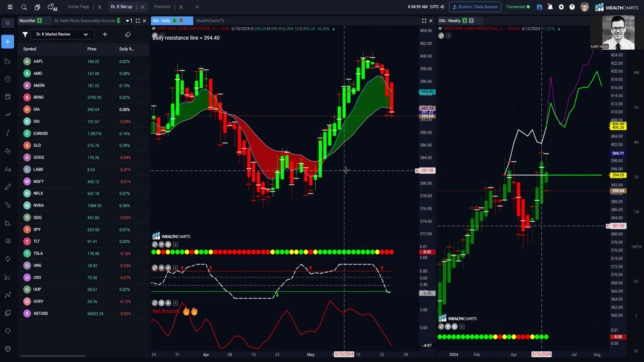Add a symbol with watchlist plus icon
The image size is (644, 362).
coord(105,34)
